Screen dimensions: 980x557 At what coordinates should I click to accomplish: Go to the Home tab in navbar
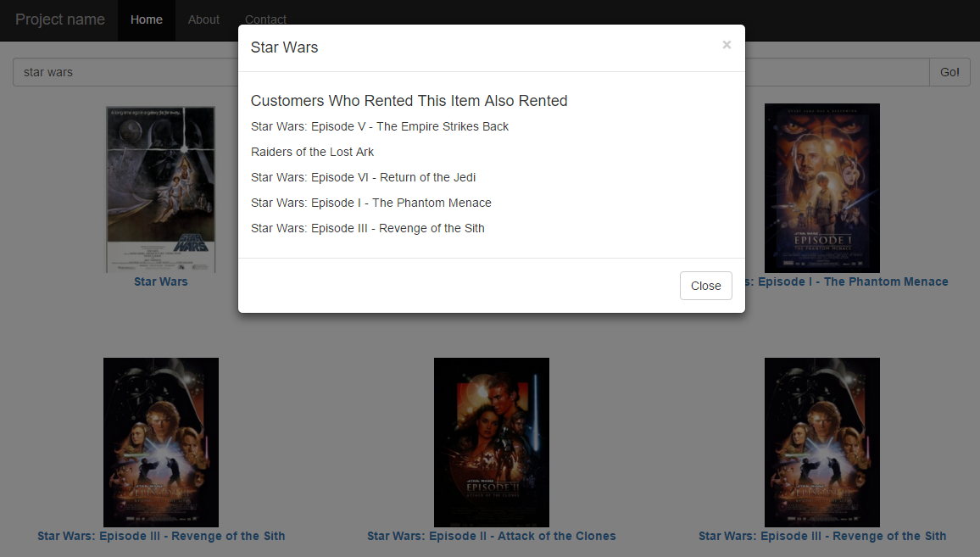coord(147,20)
